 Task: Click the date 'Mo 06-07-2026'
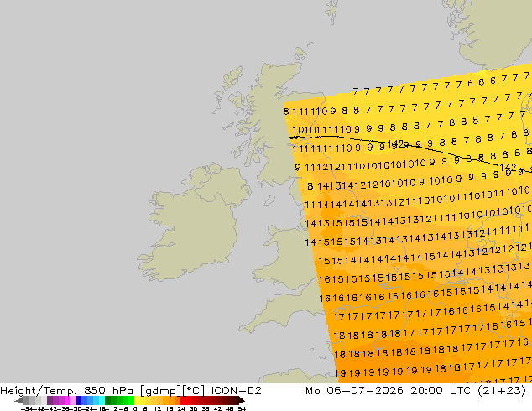pos(355,391)
